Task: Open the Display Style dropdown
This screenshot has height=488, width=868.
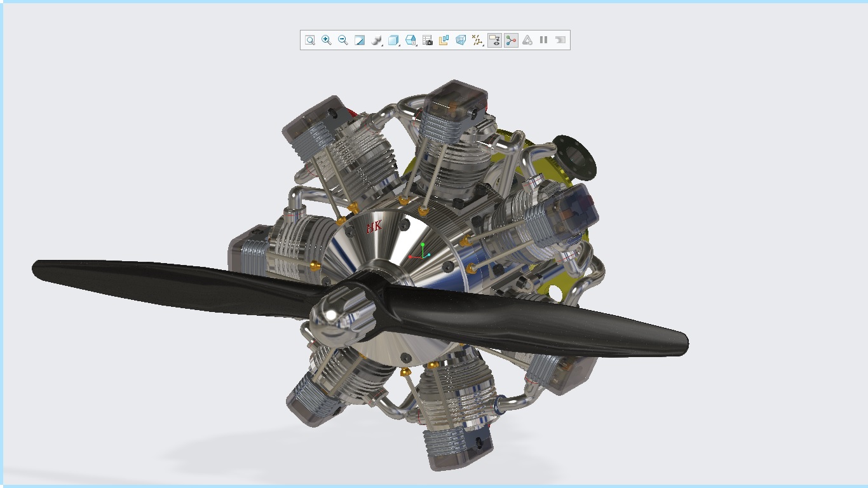Action: coord(394,40)
